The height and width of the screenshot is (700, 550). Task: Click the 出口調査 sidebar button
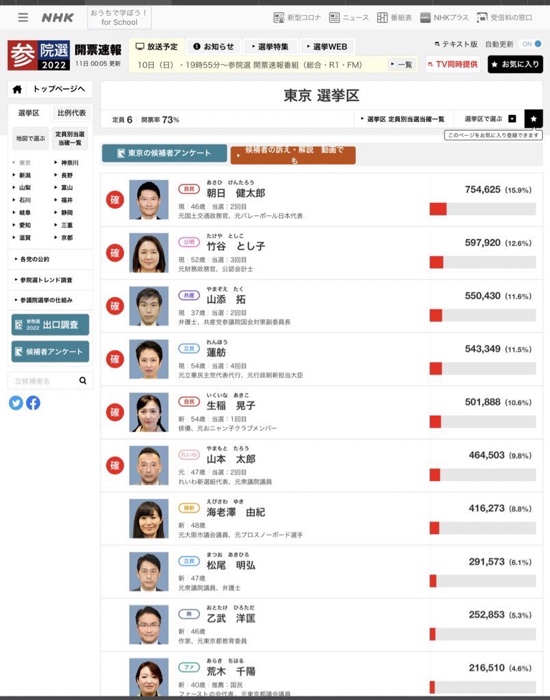coord(50,325)
